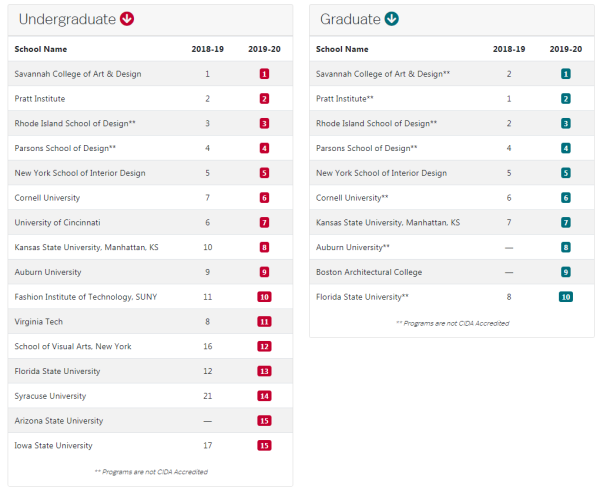
Task: Click undergraduate School Name column header
Action: tap(41, 49)
